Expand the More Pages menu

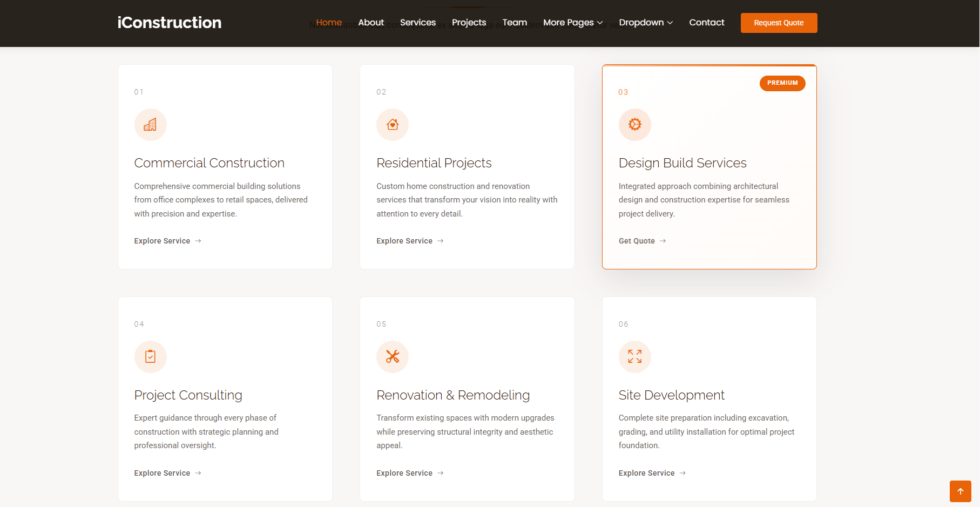(572, 23)
